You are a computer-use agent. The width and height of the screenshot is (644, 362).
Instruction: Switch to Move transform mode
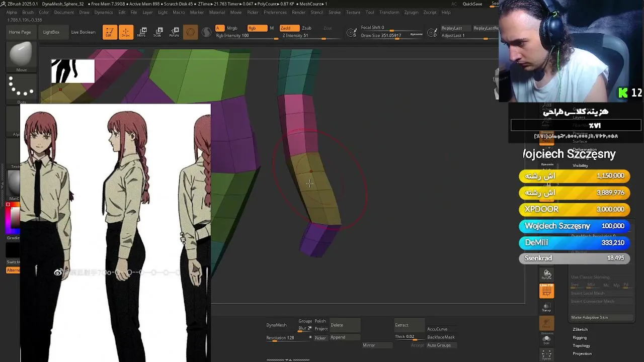tap(142, 32)
